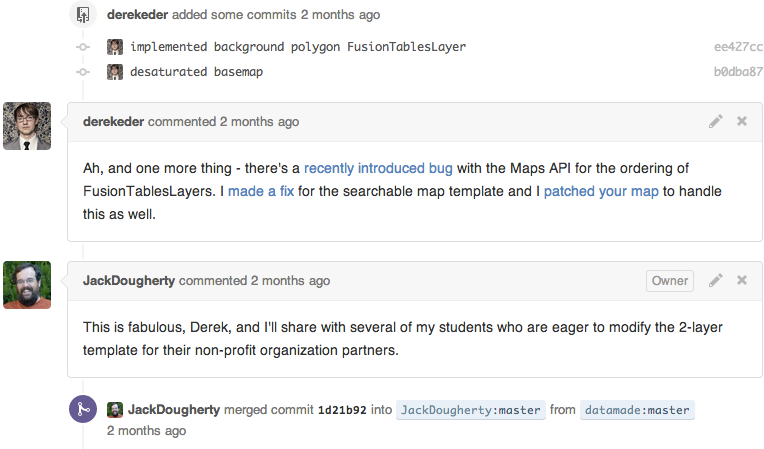The height and width of the screenshot is (449, 764).
Task: Delete derekeder's comment with the X icon
Action: [742, 121]
